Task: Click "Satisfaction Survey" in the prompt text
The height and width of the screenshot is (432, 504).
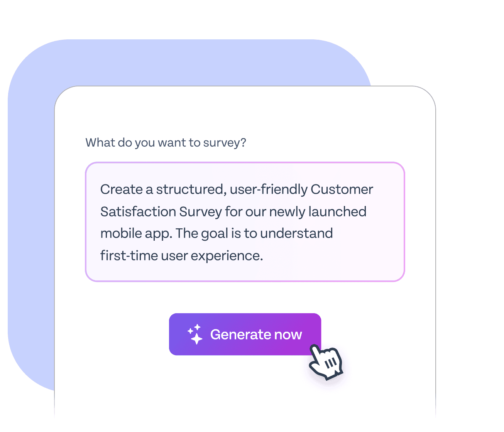Action: click(x=161, y=212)
